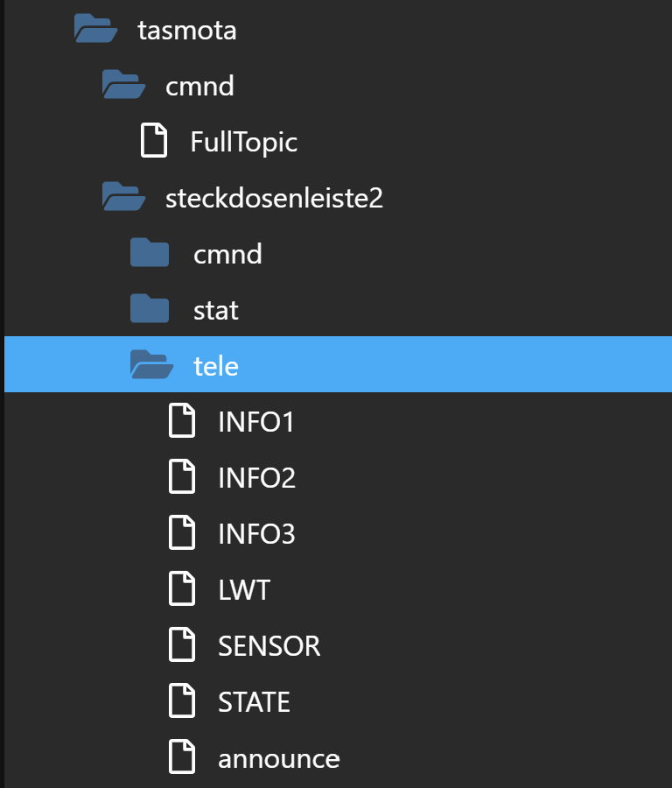
Task: Expand the stat folder icon
Action: [150, 309]
